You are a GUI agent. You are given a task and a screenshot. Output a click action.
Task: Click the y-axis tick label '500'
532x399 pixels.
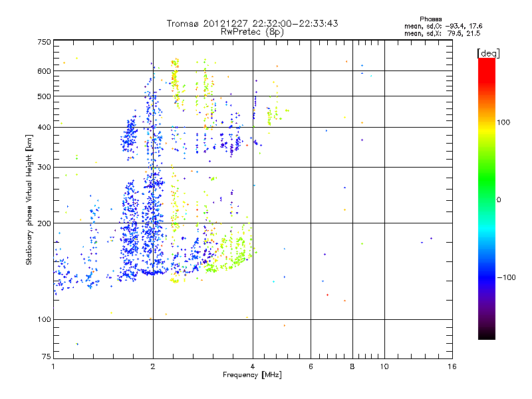(44, 96)
